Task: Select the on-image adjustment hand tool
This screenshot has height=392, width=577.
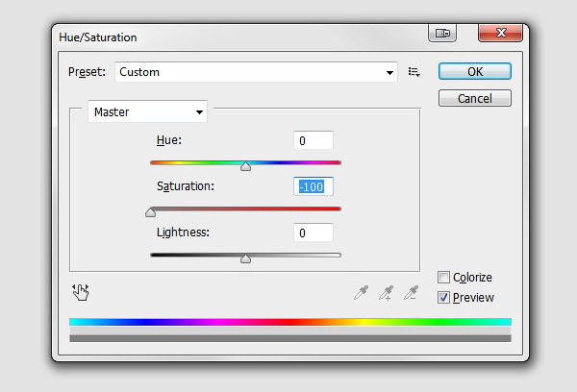Action: pos(80,292)
